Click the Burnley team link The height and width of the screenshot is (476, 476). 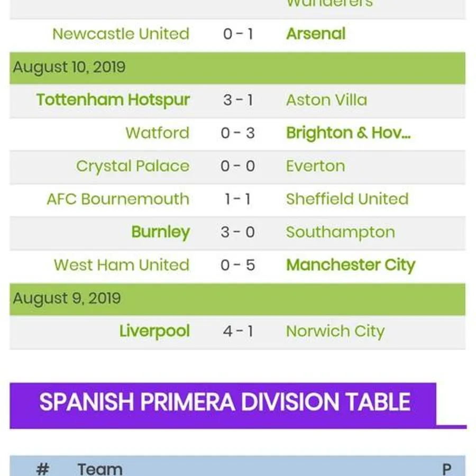click(x=160, y=232)
